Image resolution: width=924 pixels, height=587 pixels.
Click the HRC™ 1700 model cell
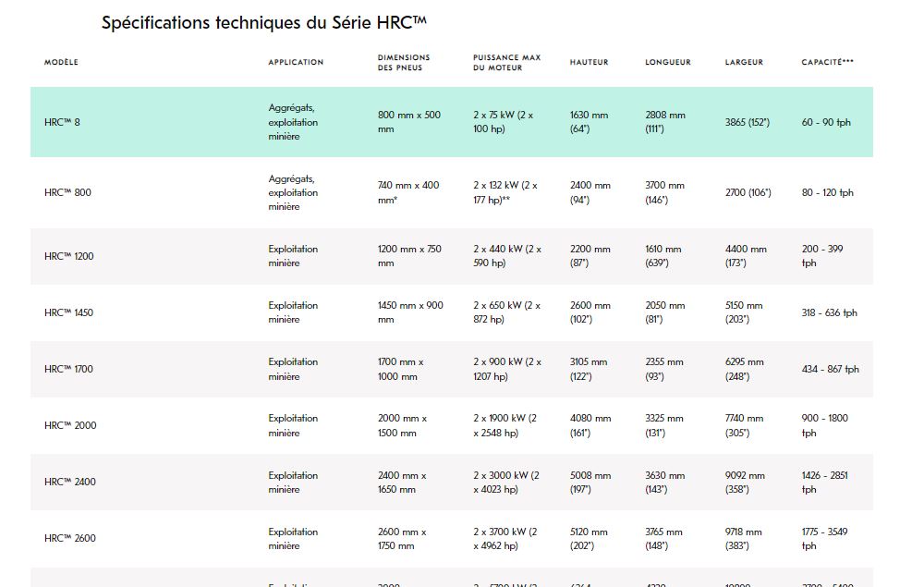coord(69,369)
